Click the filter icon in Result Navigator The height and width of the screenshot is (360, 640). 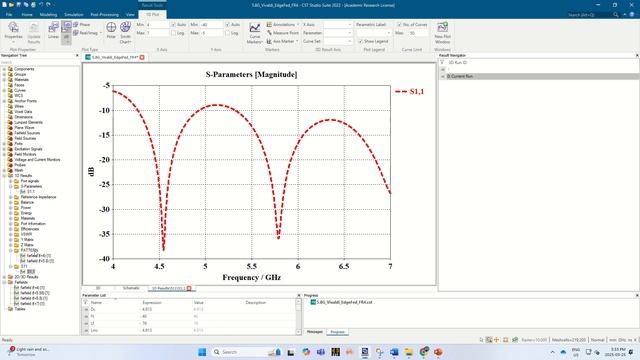click(442, 62)
